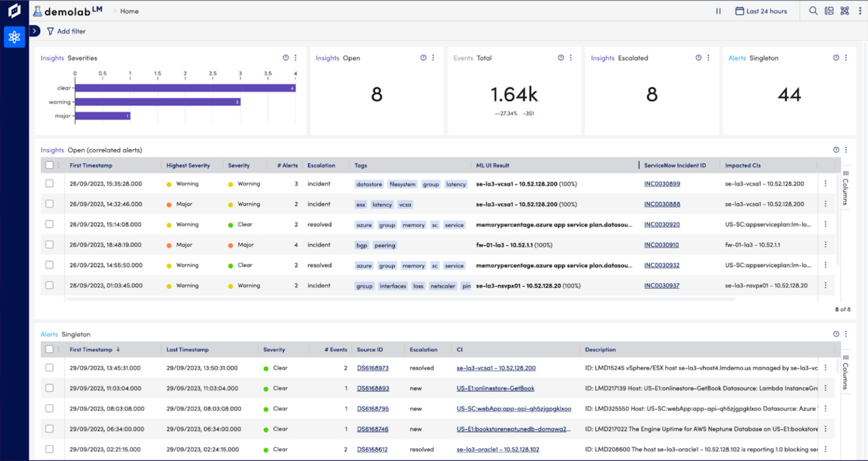Click the dashboard layout panel icon
The width and height of the screenshot is (868, 461).
(x=828, y=11)
